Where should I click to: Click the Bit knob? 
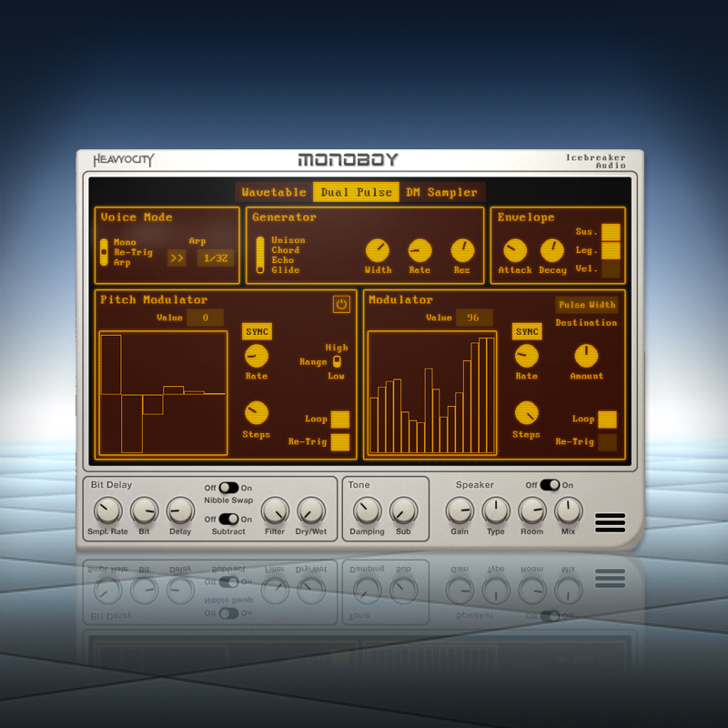tap(145, 511)
